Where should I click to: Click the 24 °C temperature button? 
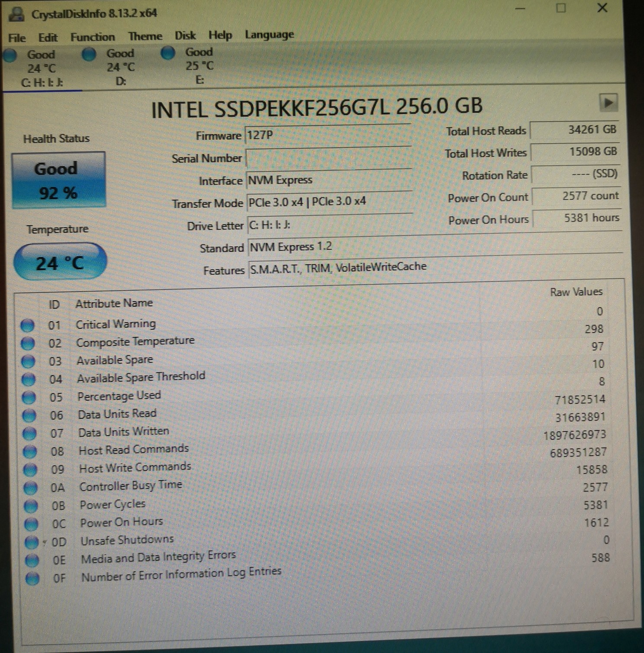(x=60, y=262)
